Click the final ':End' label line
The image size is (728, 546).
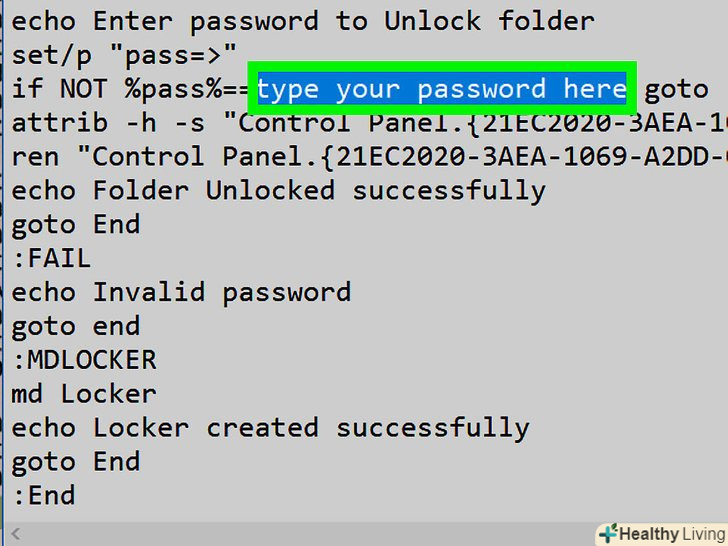click(43, 496)
